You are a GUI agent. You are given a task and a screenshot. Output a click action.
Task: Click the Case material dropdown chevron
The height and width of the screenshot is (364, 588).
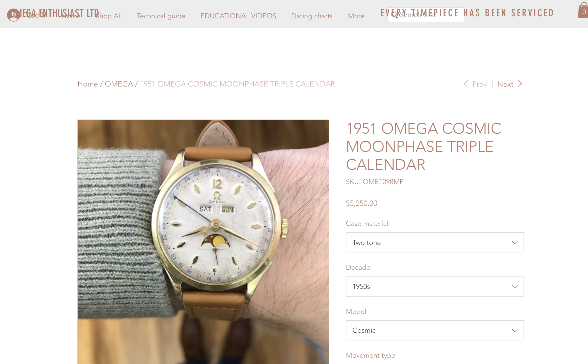[x=514, y=242]
